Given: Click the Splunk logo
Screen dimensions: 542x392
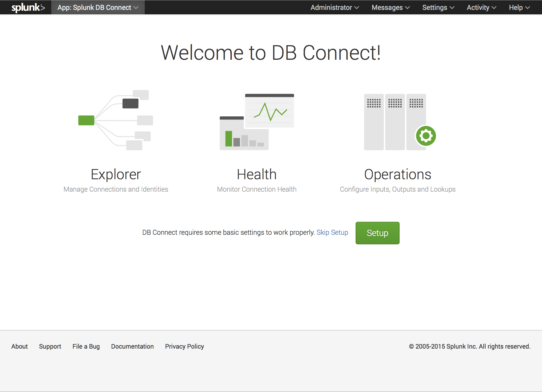Looking at the screenshot, I should (x=28, y=7).
